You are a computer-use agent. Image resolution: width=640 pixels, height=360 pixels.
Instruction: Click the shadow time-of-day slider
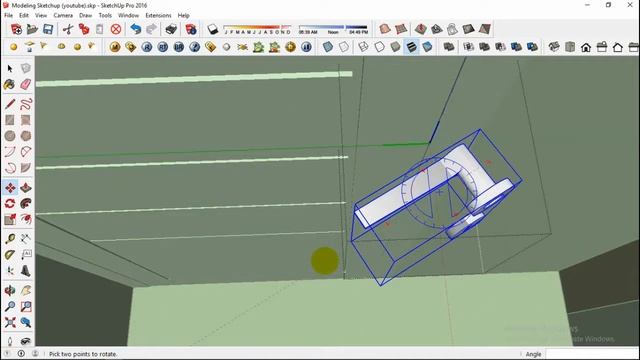click(333, 29)
